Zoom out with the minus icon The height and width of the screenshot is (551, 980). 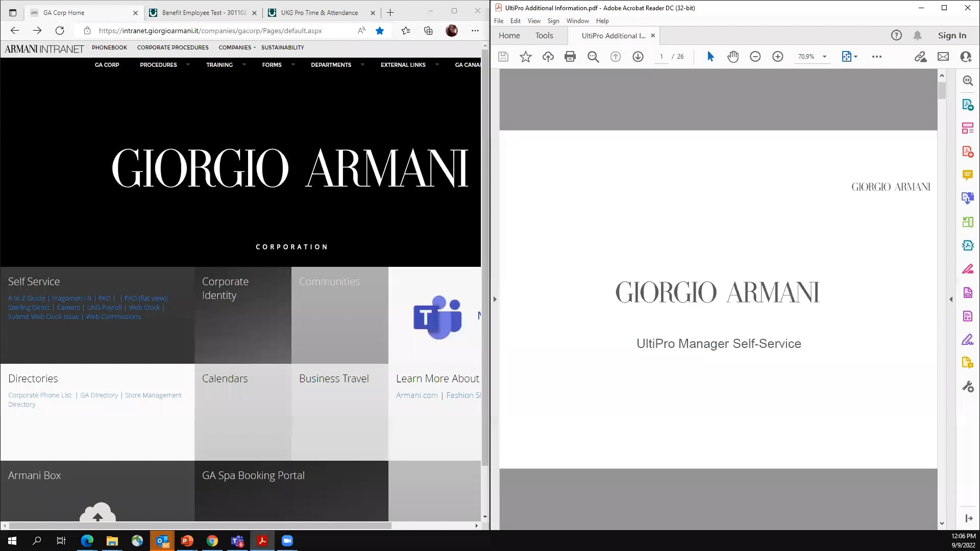click(755, 57)
